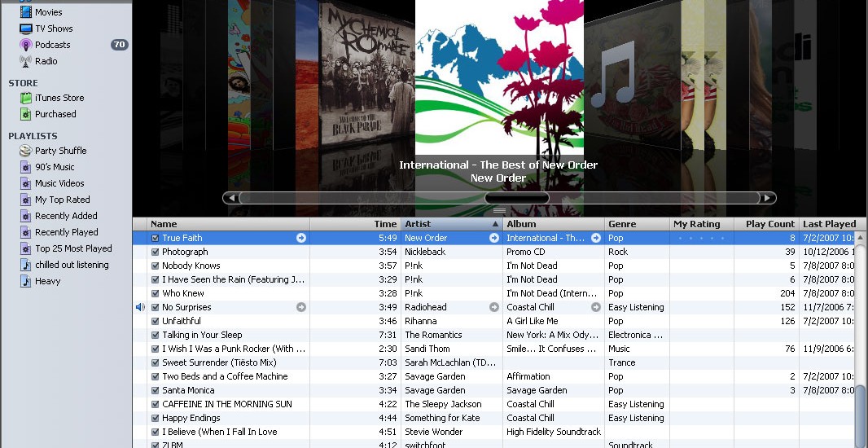The width and height of the screenshot is (868, 448).
Task: Open the My Top Rated playlist
Action: click(x=62, y=200)
